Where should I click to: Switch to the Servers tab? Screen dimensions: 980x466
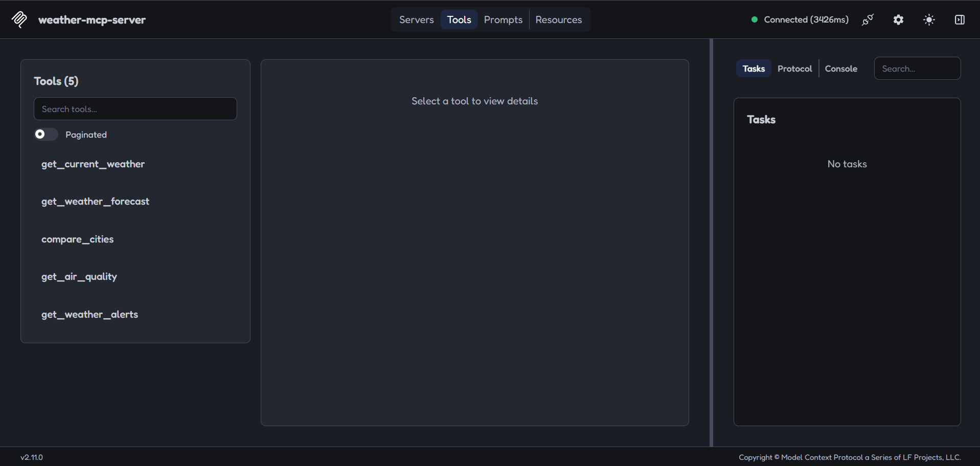point(416,19)
